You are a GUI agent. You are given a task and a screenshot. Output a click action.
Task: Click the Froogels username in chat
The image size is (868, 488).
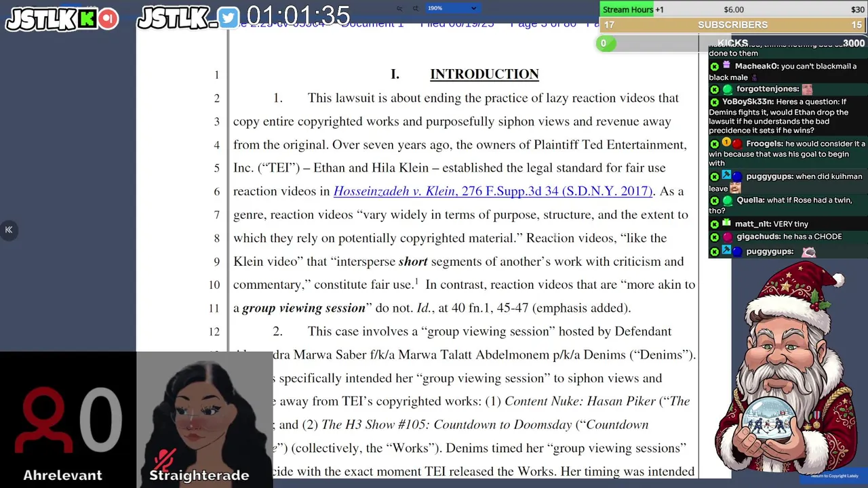764,144
